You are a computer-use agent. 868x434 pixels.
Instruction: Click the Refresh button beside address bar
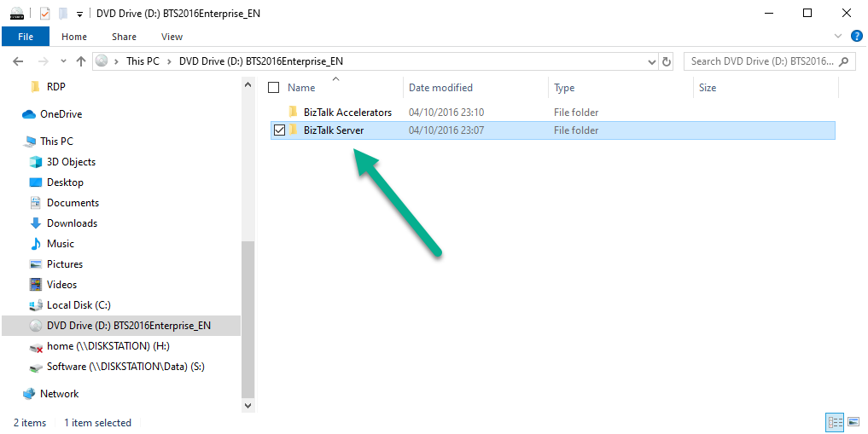coord(667,61)
